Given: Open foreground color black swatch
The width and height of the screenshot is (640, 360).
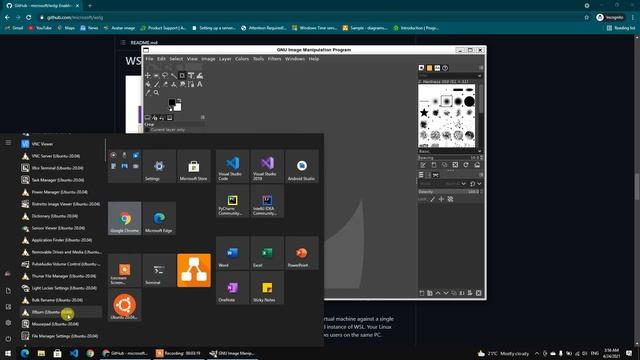Looking at the screenshot, I should (x=172, y=102).
